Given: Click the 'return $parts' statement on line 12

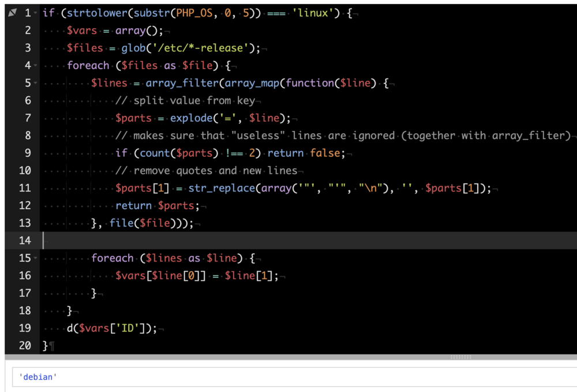Looking at the screenshot, I should point(156,206).
